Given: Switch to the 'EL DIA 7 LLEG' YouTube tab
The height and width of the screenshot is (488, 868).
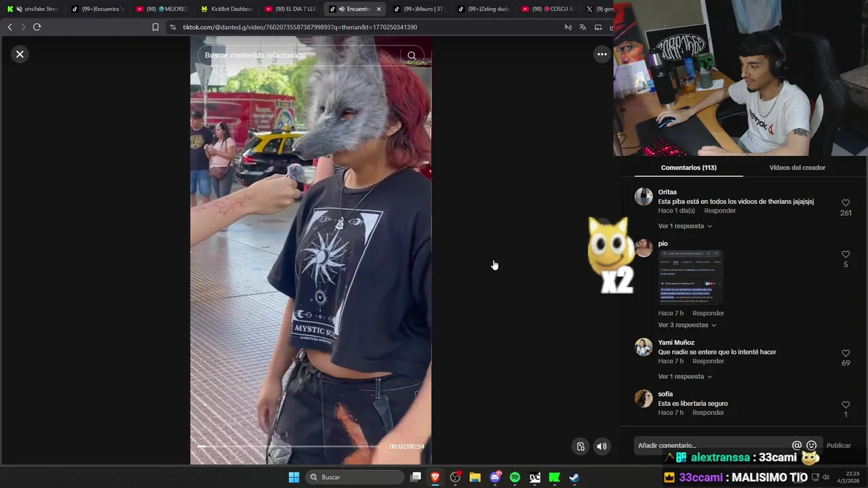Looking at the screenshot, I should [291, 9].
